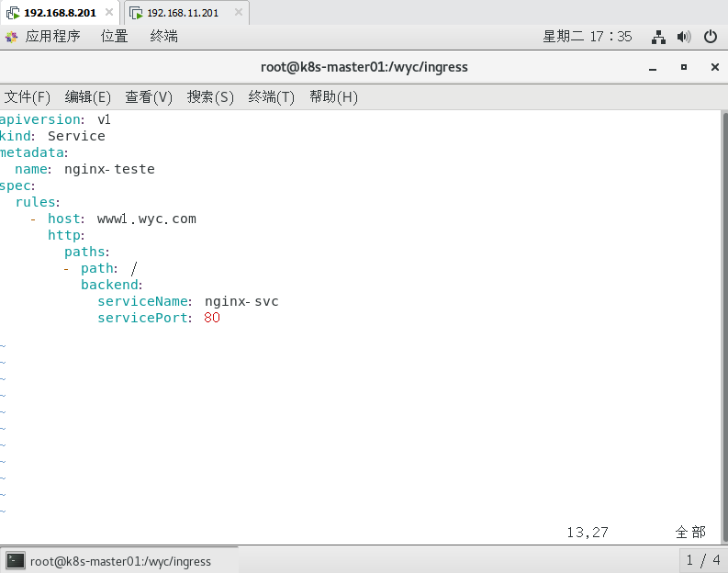Click the red port value 80
The image size is (728, 573).
coord(212,318)
